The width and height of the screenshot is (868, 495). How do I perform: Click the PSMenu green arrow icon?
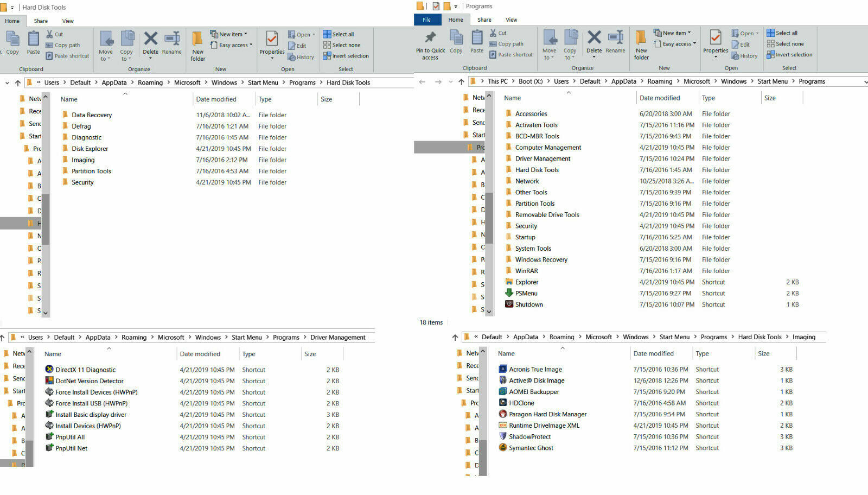coord(509,293)
